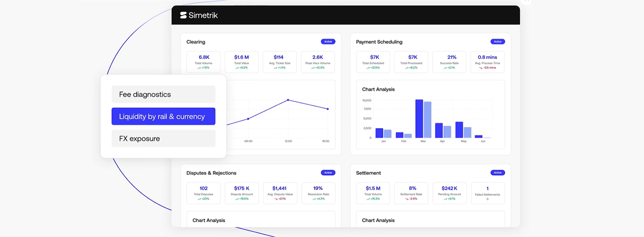Choose Liquidity by rail & currency
This screenshot has height=237, width=644.
(x=163, y=116)
